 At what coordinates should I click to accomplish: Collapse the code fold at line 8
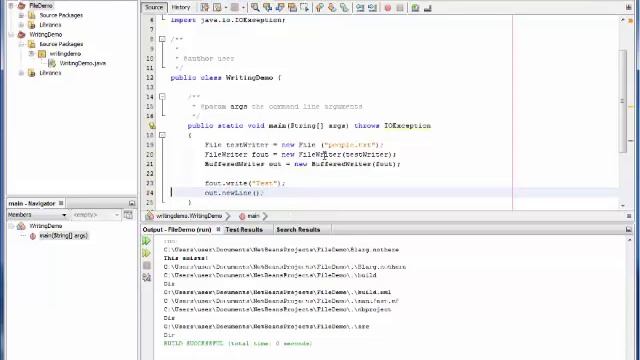click(162, 39)
